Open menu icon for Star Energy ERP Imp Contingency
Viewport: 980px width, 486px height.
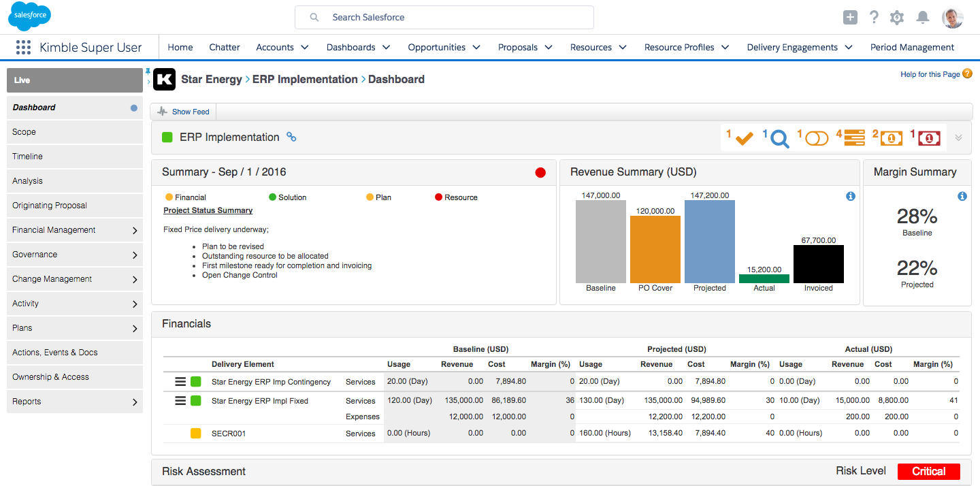coord(180,382)
